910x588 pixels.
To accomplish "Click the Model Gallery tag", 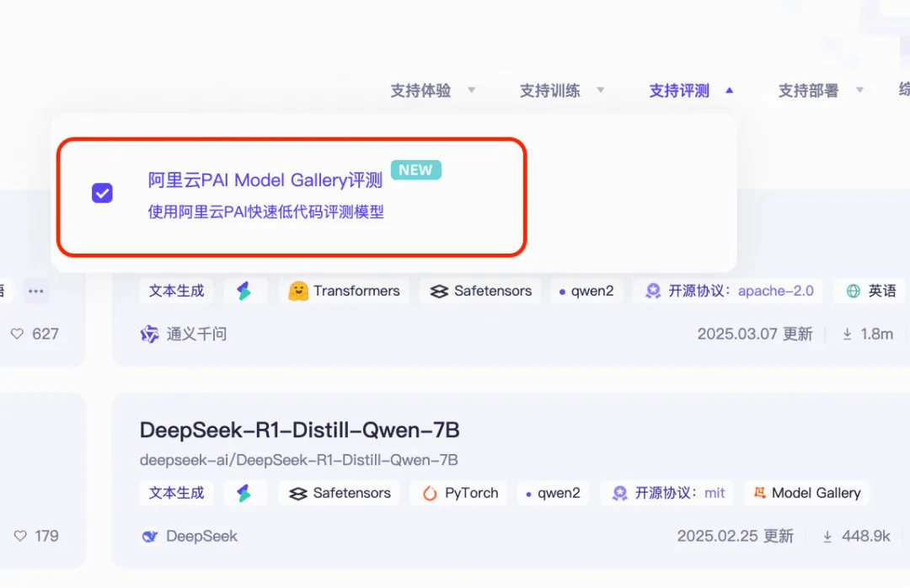I will coord(806,493).
